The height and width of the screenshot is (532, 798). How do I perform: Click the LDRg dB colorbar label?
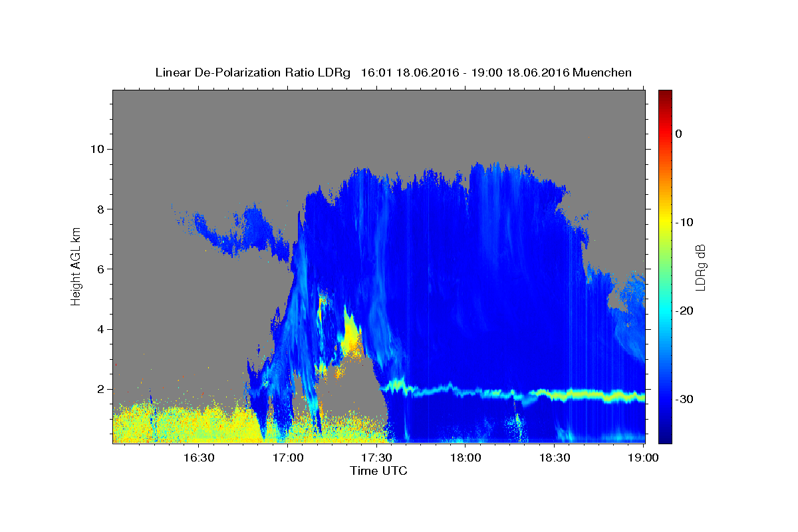click(700, 267)
